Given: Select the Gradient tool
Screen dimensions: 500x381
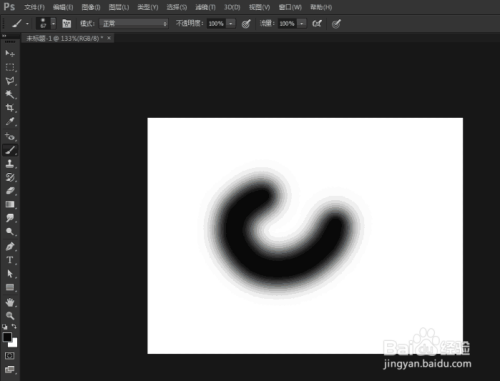Looking at the screenshot, I should pyautogui.click(x=10, y=205).
